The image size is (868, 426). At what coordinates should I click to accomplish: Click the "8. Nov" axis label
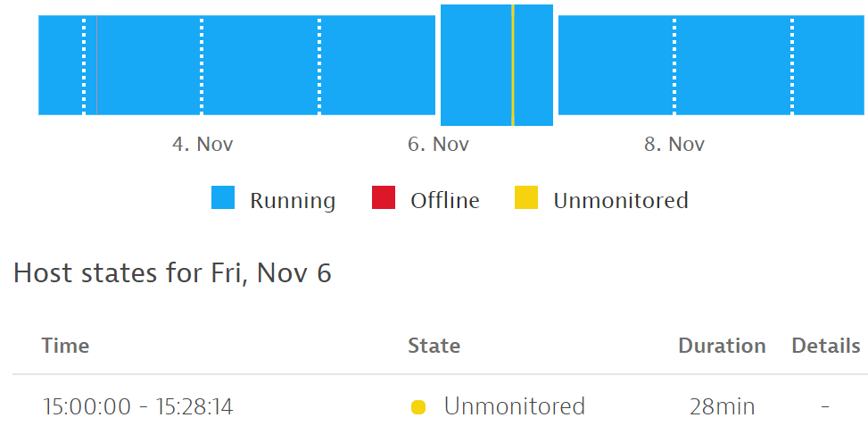pos(674,145)
